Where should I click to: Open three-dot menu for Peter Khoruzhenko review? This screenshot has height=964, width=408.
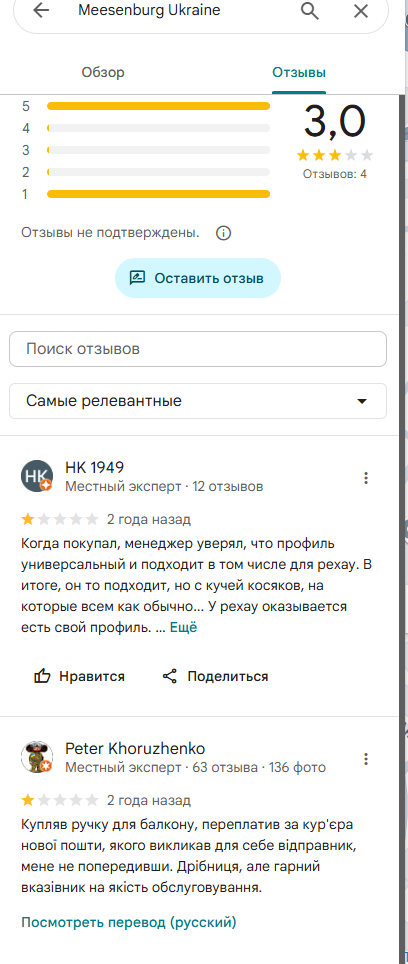pos(366,759)
